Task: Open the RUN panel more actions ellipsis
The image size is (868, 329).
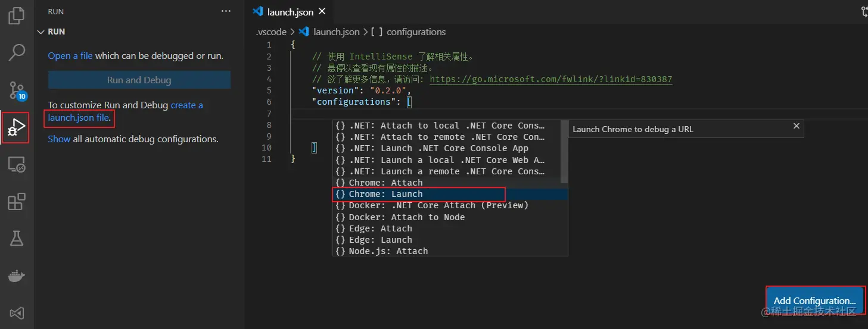Action: (x=226, y=11)
